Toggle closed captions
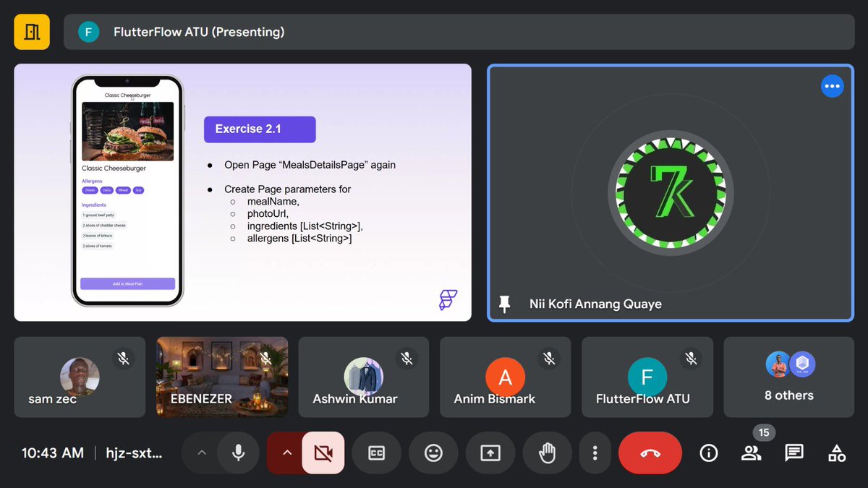Image resolution: width=868 pixels, height=488 pixels. coord(377,453)
